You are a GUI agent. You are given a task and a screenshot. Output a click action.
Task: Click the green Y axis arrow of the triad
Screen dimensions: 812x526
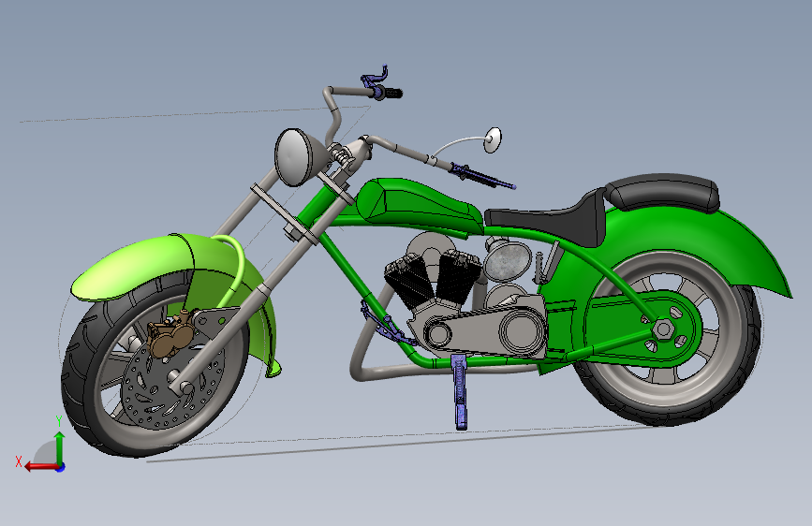[x=60, y=447]
